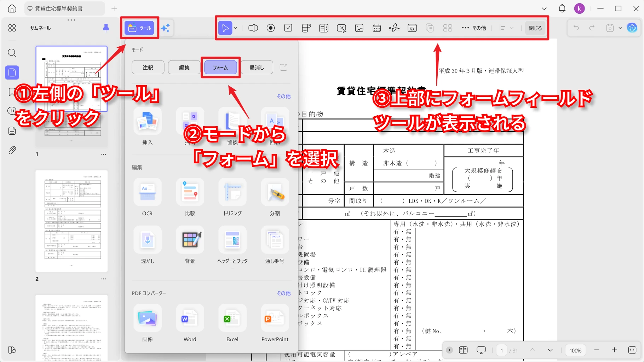This screenshot has height=362, width=644.
Task: Select the arrow selection tool
Action: coord(225,28)
